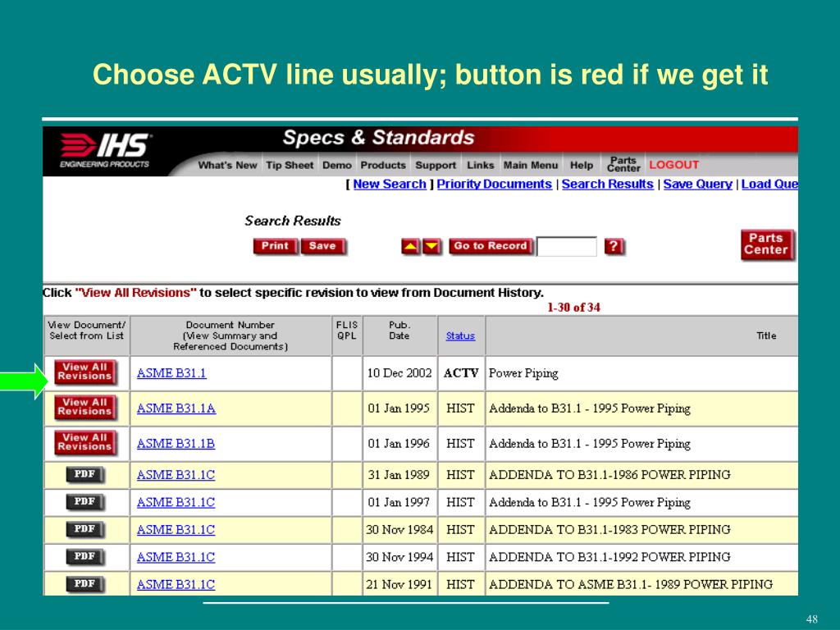Open the Tip Sheet menu item
Image resolution: width=840 pixels, height=630 pixels.
coord(290,165)
